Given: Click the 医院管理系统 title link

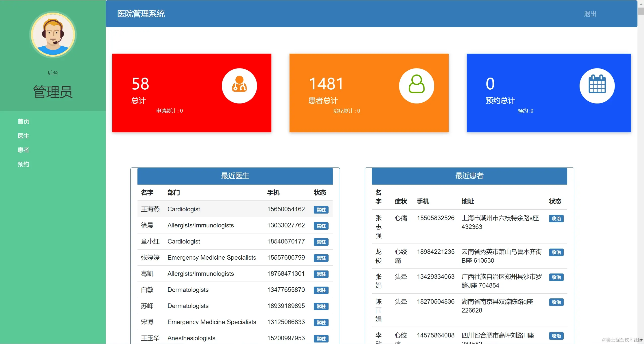Looking at the screenshot, I should 141,14.
